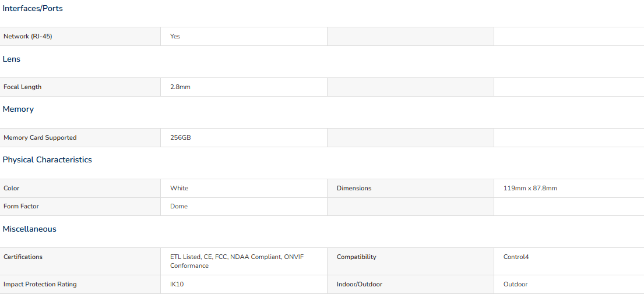Click the Dome form factor value
Screen dimensions: 644x298
(179, 206)
